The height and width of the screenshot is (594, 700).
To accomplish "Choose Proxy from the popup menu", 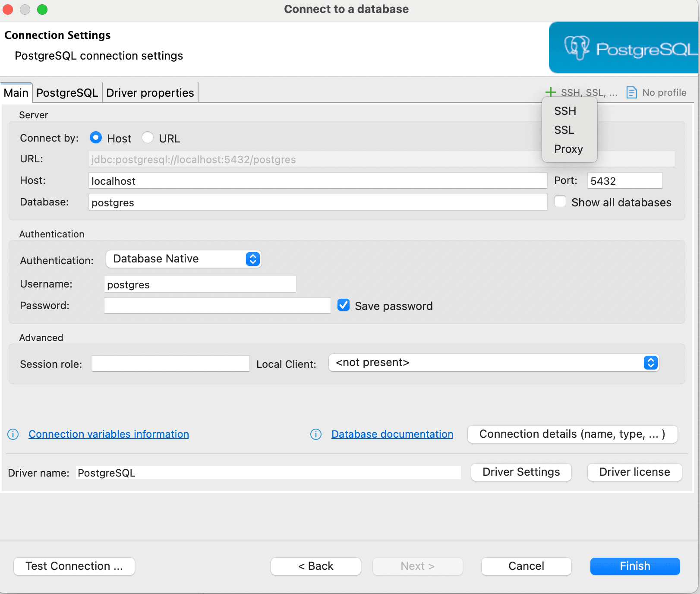I will coord(570,149).
